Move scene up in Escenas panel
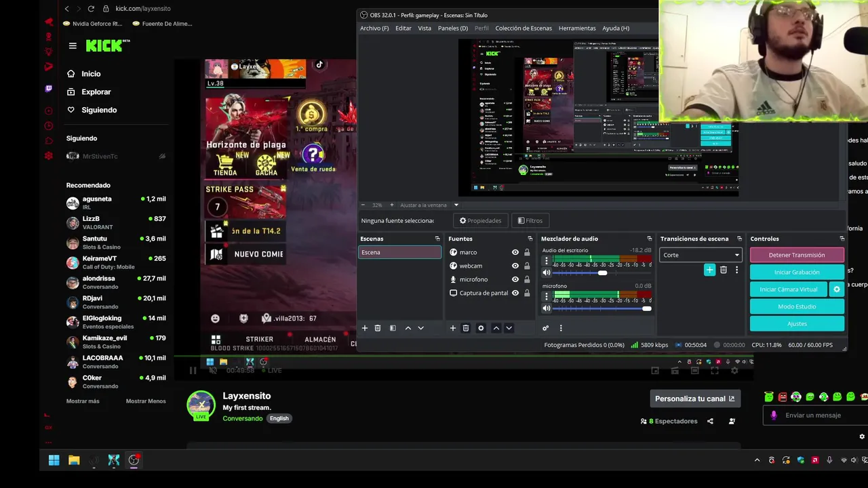 click(x=408, y=328)
